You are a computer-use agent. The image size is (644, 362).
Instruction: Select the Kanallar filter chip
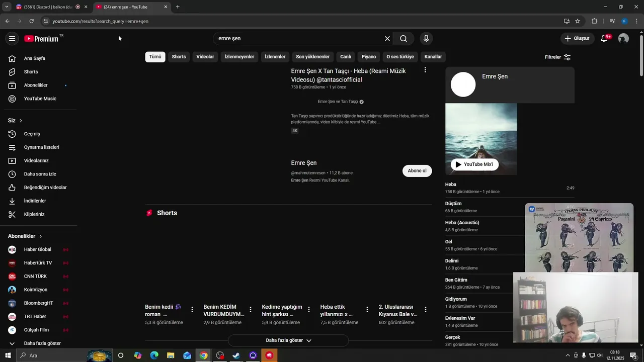coord(433,57)
